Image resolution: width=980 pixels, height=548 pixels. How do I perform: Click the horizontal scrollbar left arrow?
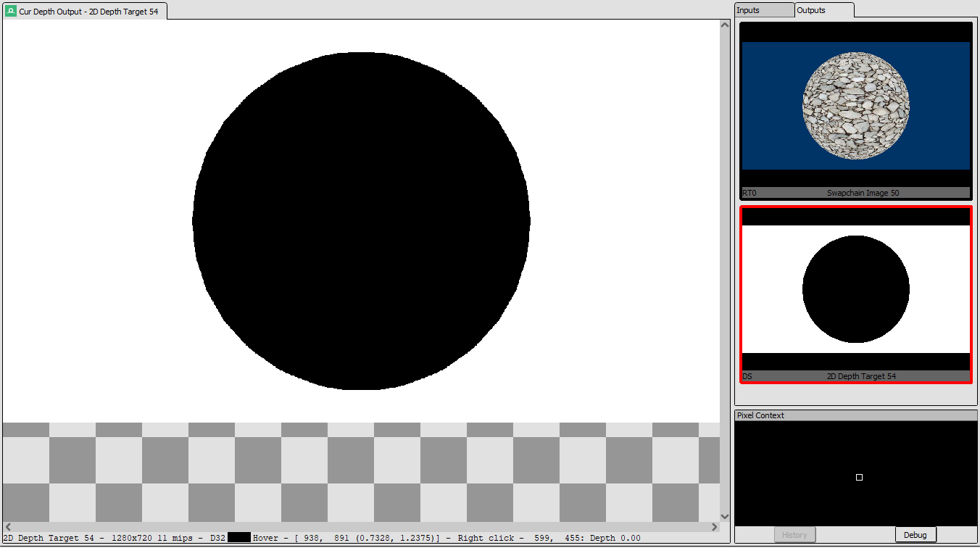click(8, 526)
